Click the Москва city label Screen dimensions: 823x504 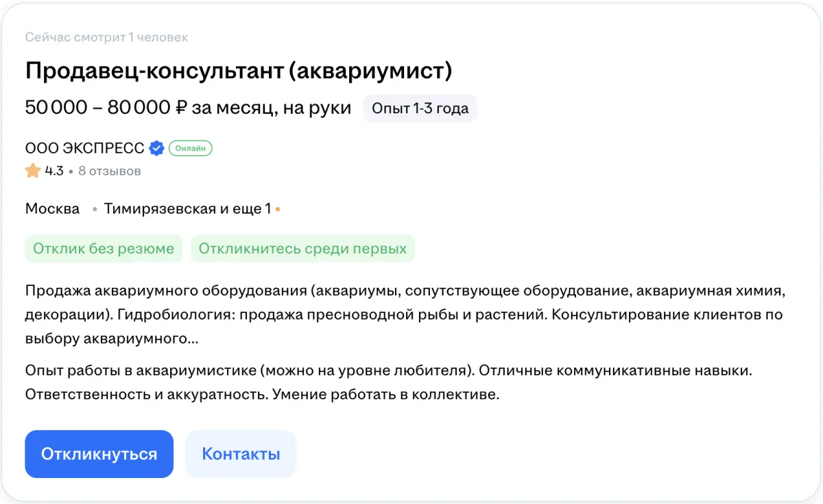[x=52, y=208]
